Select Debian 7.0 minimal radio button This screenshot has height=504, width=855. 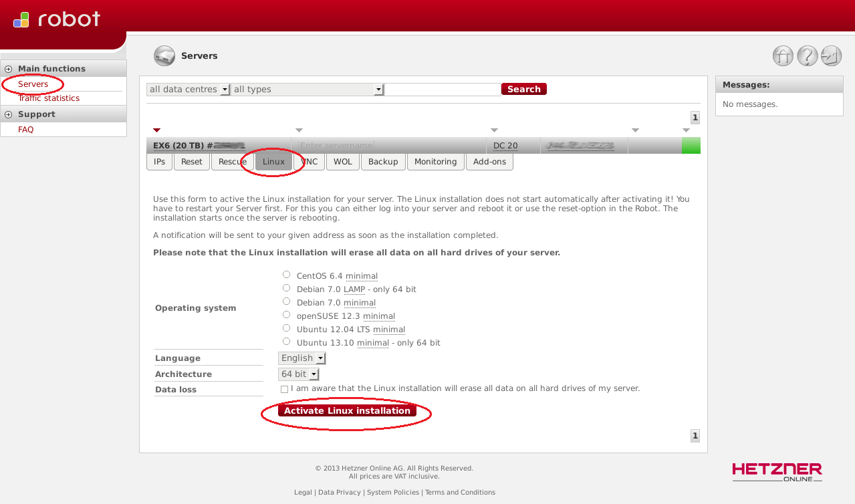click(287, 301)
